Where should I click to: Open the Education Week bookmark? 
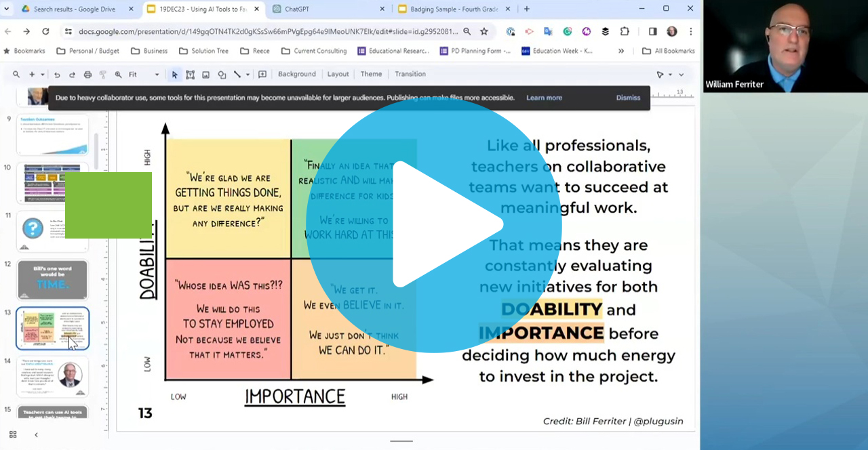pyautogui.click(x=557, y=51)
